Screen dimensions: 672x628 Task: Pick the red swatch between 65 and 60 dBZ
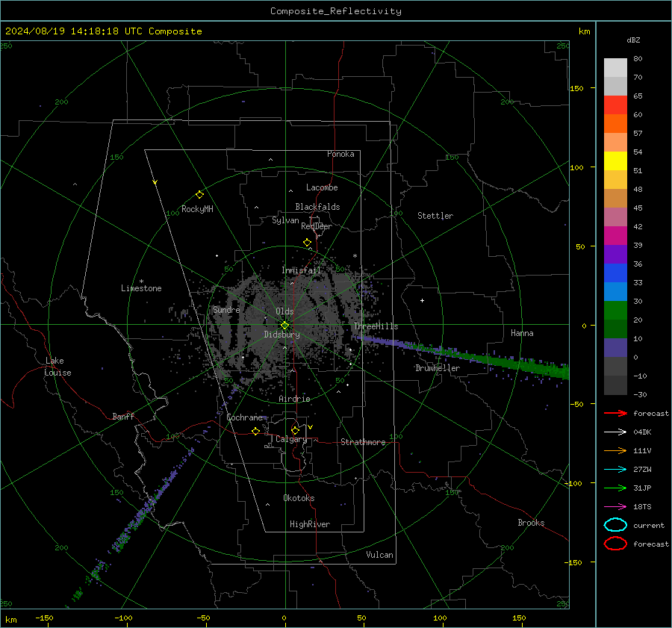pos(615,105)
